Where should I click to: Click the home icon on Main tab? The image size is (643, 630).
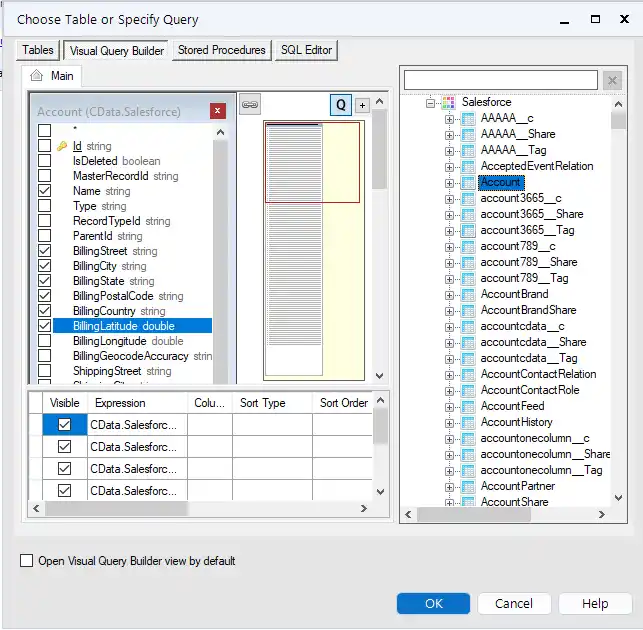pos(37,76)
